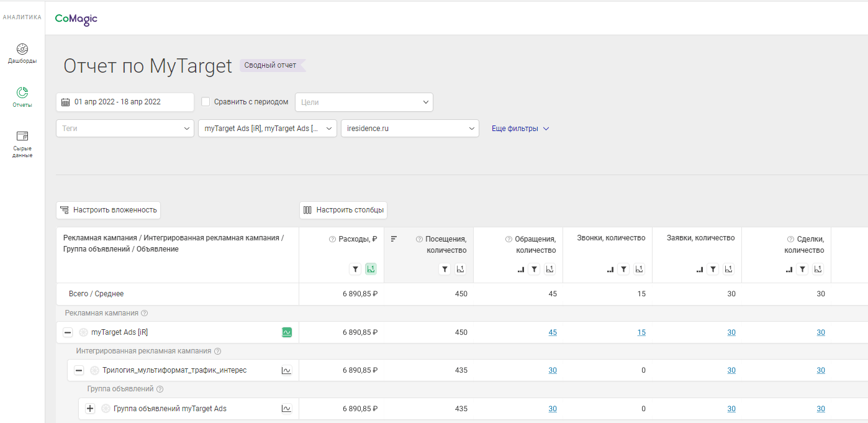Toggle the chart icon in Звонки column
Viewport: 868px width, 423px height.
pos(639,269)
